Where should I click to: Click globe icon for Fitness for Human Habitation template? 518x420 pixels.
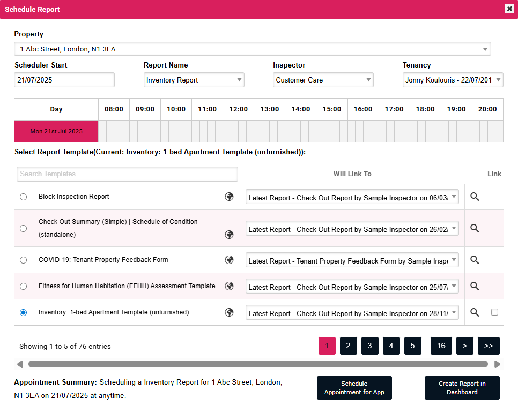pos(229,286)
